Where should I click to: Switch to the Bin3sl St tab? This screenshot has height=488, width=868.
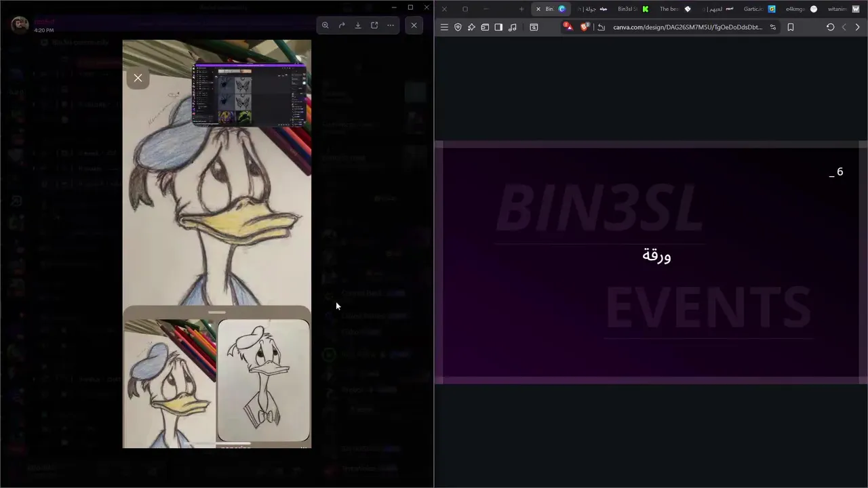(x=633, y=9)
